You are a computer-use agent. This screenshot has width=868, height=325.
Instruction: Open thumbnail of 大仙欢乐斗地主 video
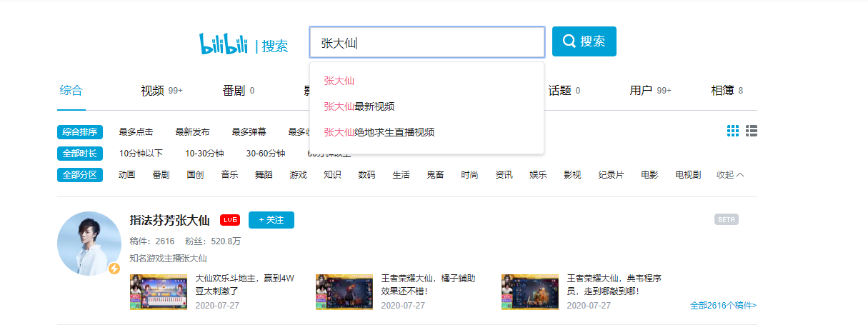click(159, 291)
